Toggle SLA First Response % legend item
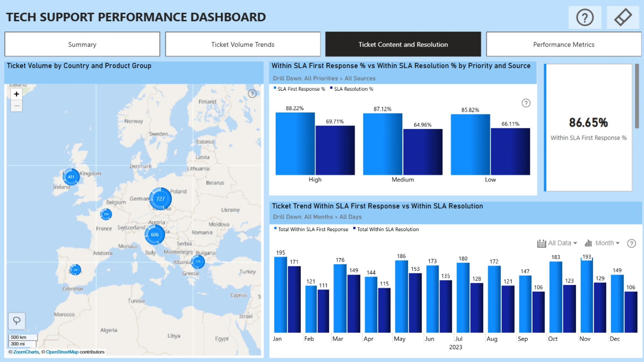Screen dimensions: 644x362 [x=299, y=89]
